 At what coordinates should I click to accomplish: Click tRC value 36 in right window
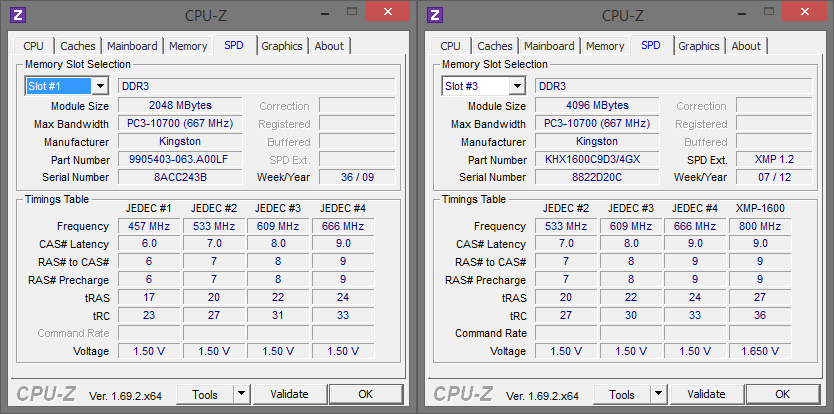760,315
